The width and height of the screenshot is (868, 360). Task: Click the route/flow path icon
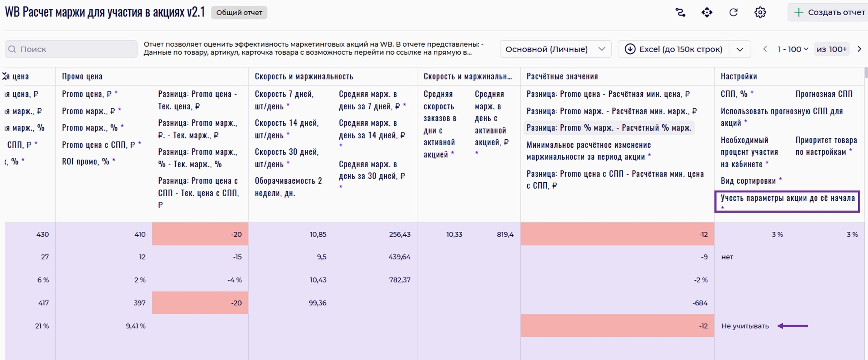680,12
